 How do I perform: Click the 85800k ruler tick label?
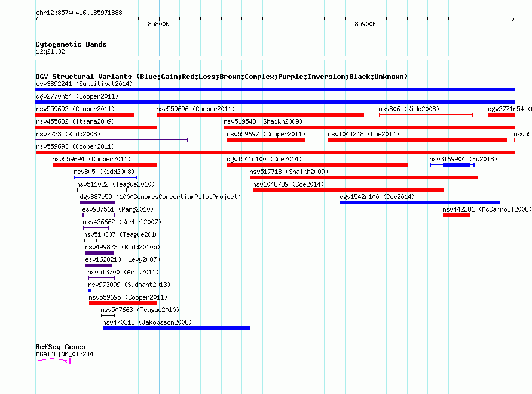tap(158, 24)
